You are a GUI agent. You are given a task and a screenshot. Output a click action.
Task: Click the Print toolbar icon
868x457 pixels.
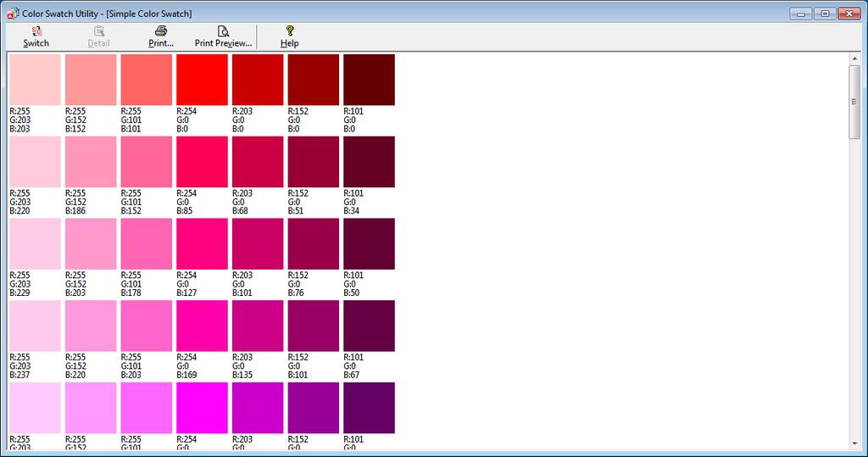point(160,36)
